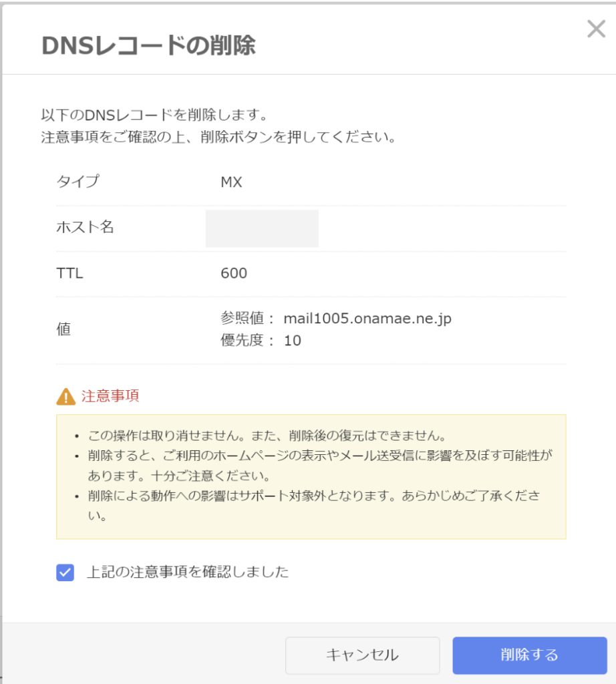Click the 優先度 10 priority line

[261, 341]
